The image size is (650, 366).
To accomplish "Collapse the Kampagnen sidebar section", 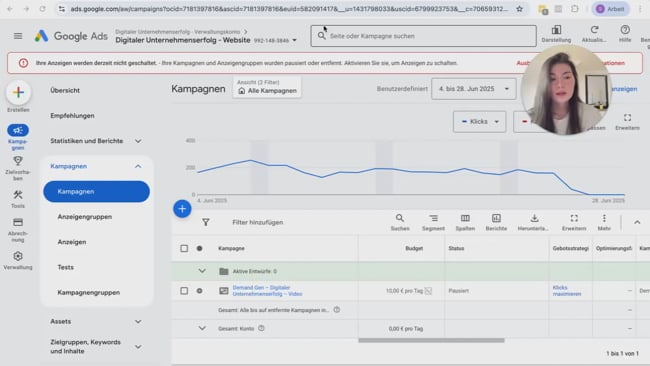I will tap(138, 166).
